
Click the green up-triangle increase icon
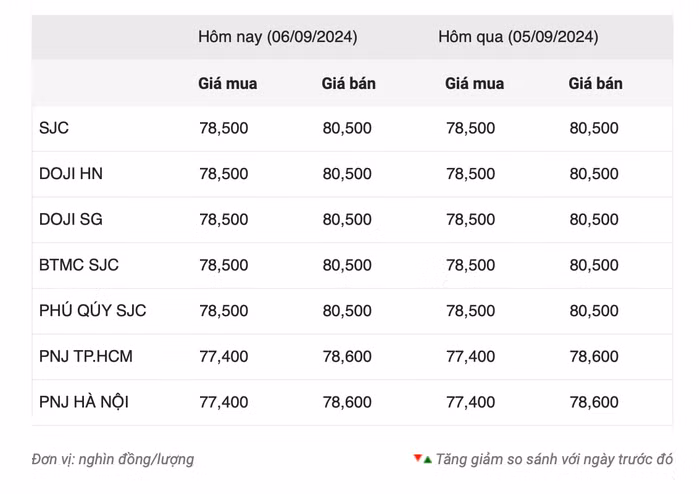point(427,460)
